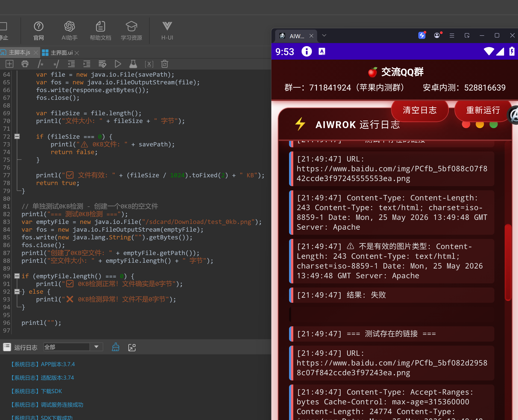Click the add-new plus icon in editor toolbar
The height and width of the screenshot is (420, 518).
point(10,64)
